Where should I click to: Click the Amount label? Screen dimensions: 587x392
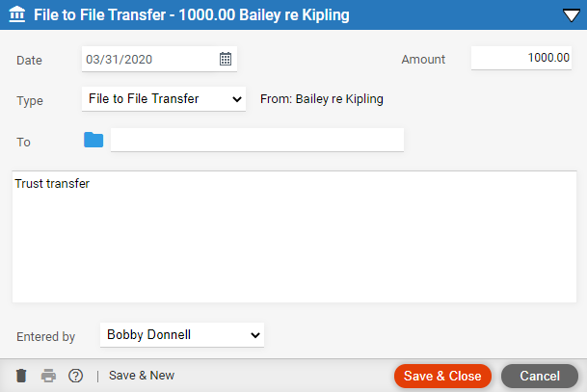point(423,59)
